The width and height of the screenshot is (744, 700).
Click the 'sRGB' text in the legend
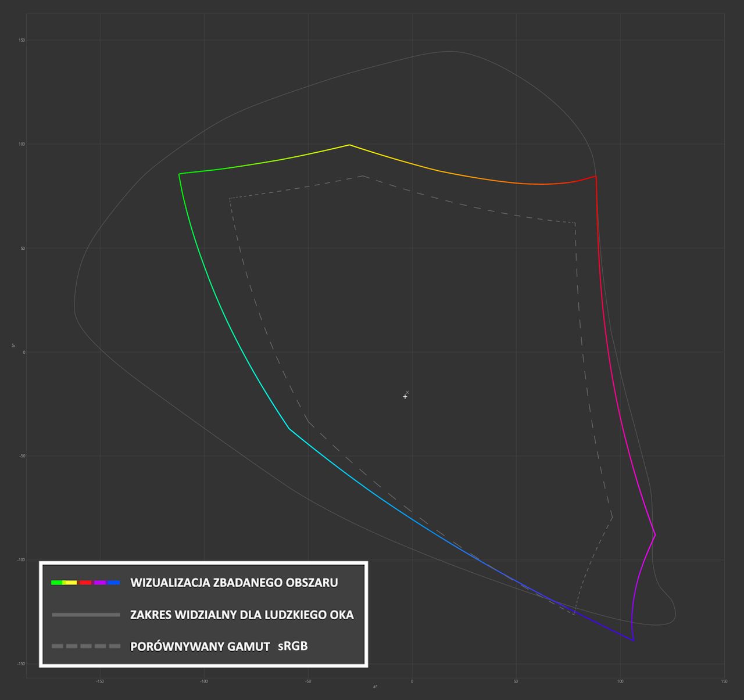click(x=292, y=645)
